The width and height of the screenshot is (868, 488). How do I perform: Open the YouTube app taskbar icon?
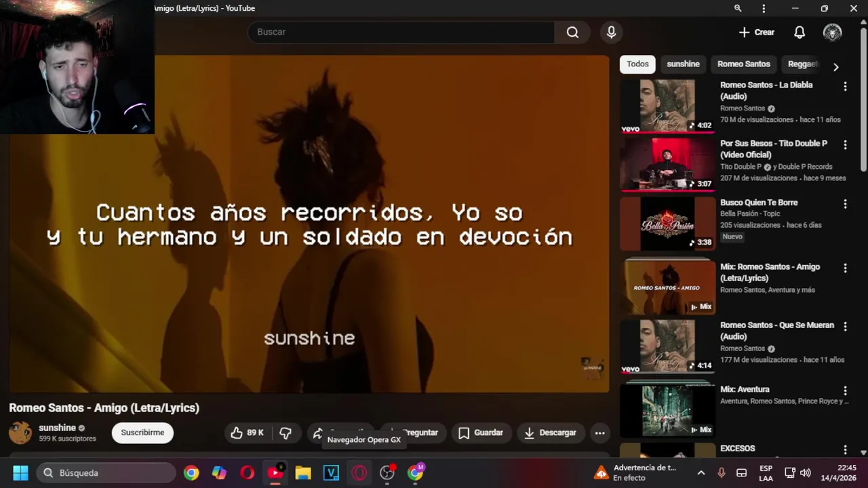275,472
